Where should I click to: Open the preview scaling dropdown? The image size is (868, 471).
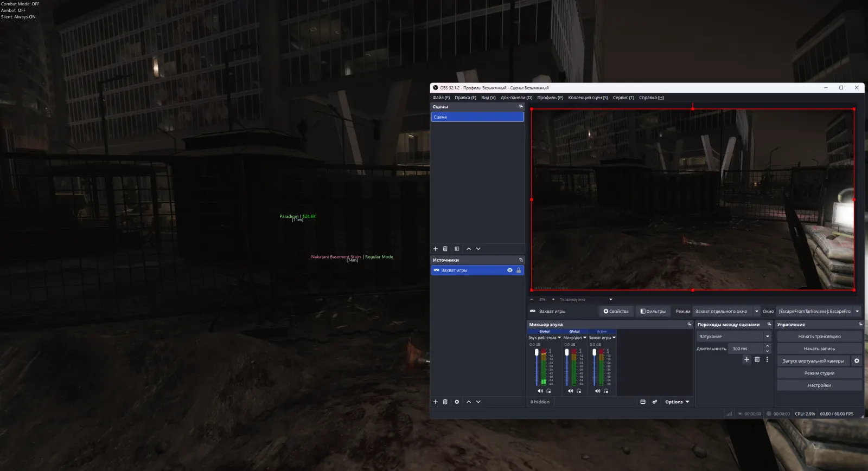(586, 299)
